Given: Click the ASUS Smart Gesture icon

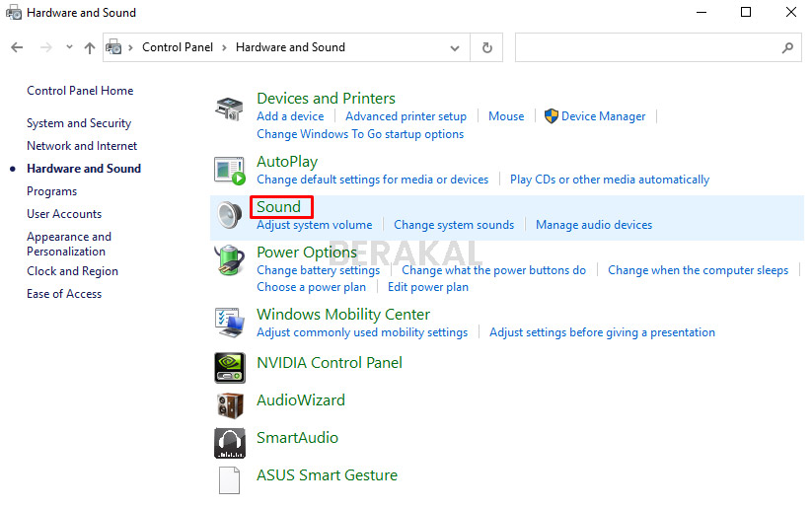Looking at the screenshot, I should [229, 479].
